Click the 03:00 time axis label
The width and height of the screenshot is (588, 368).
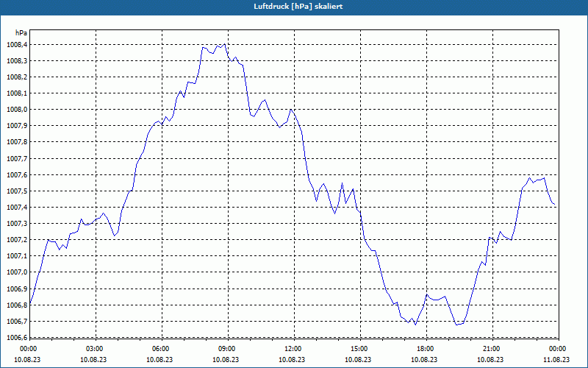click(x=96, y=349)
